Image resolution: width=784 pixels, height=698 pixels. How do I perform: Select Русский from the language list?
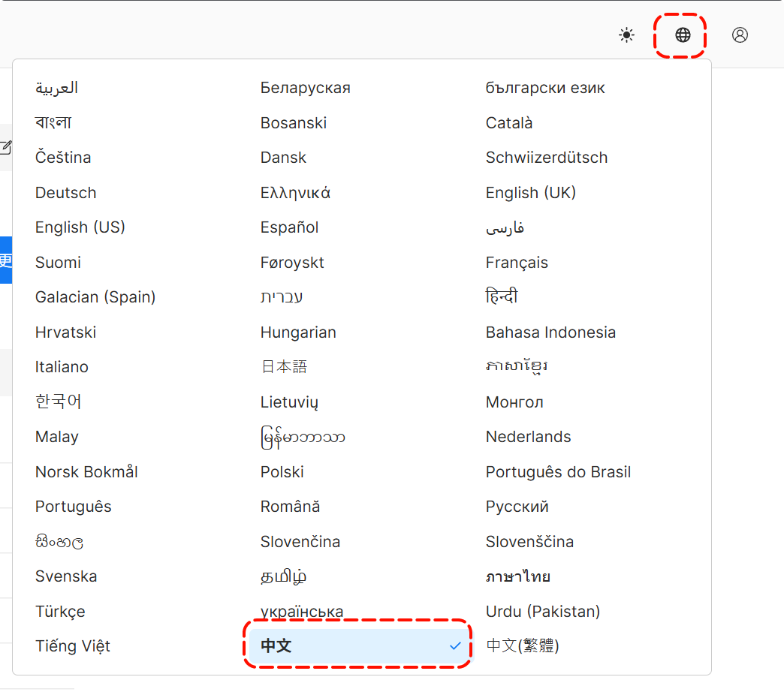[x=517, y=507]
